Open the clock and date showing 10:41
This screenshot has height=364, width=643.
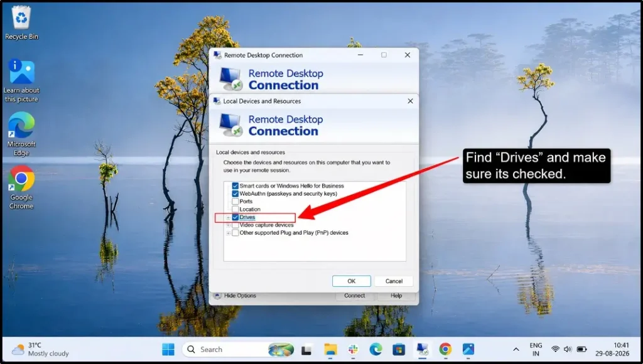tap(612, 349)
